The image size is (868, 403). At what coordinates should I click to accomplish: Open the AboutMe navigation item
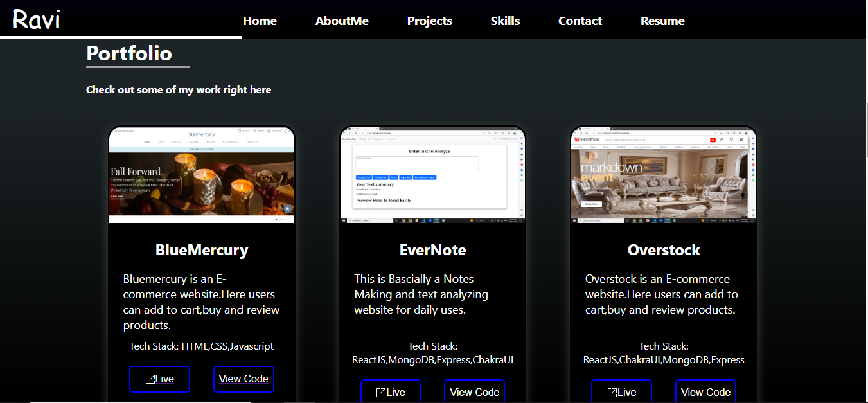[x=342, y=21]
